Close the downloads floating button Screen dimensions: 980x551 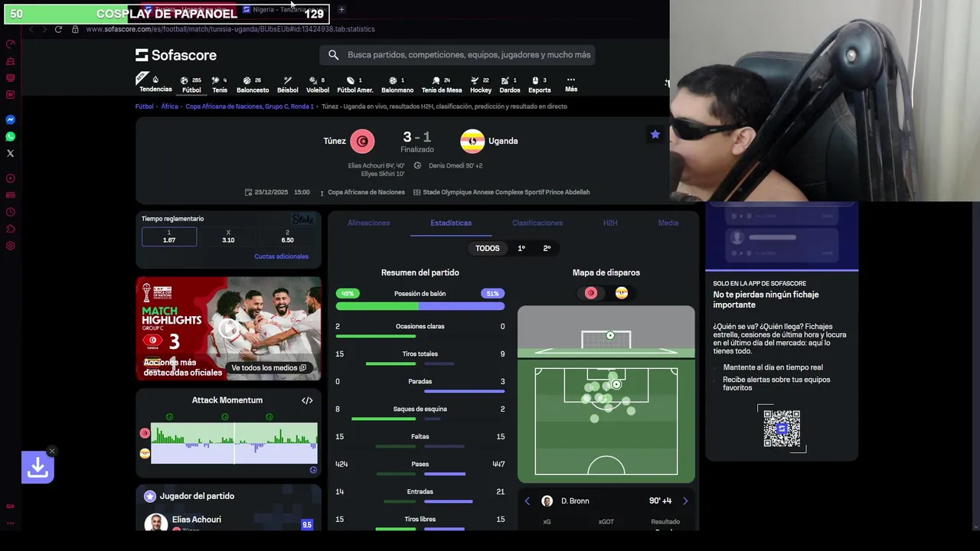coord(52,452)
